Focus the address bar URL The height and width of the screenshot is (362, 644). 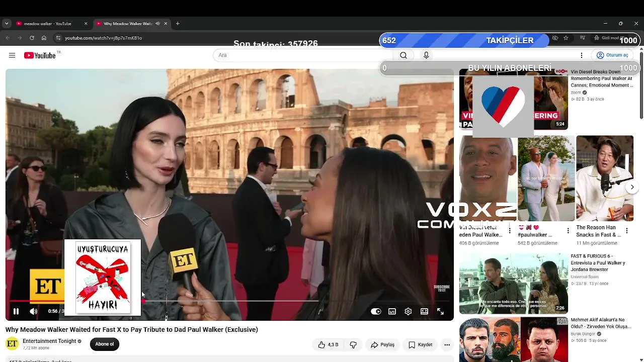pyautogui.click(x=103, y=38)
